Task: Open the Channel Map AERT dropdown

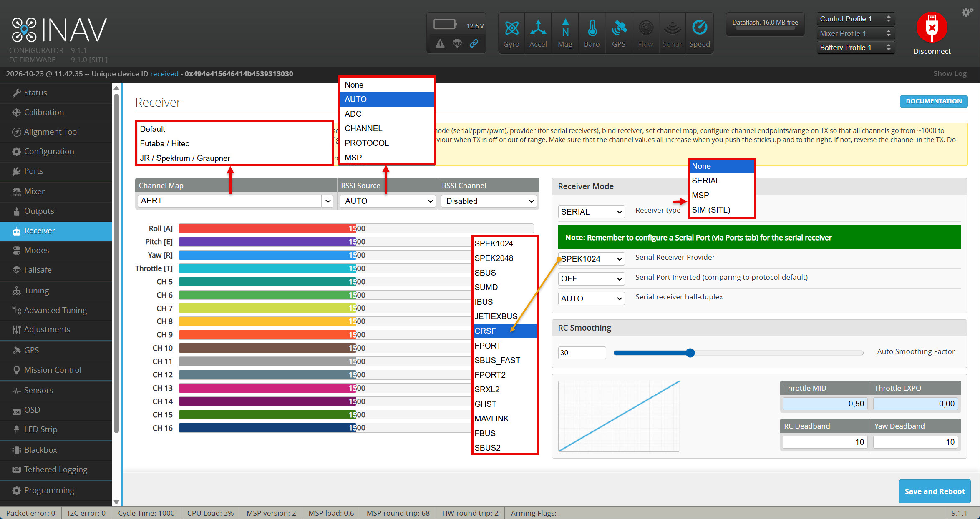Action: [x=235, y=201]
